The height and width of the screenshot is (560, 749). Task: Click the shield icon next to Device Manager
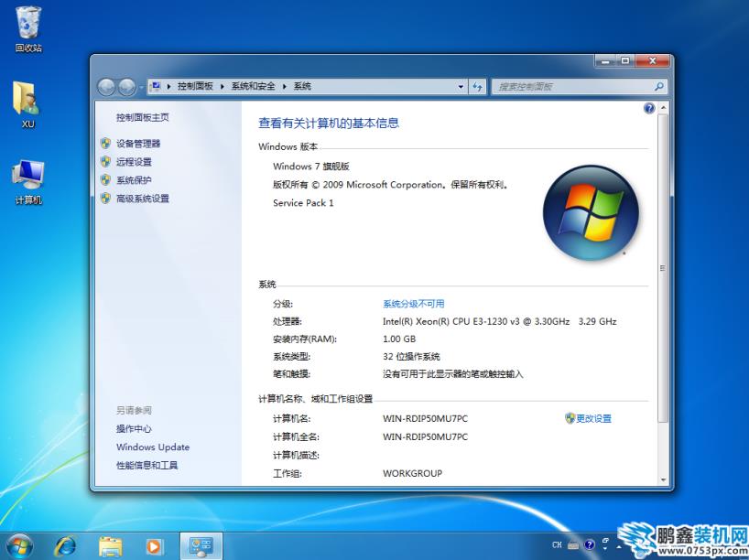[x=105, y=144]
